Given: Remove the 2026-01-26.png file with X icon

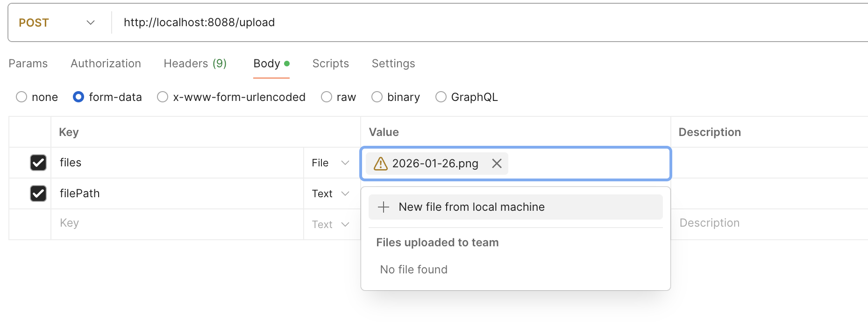Looking at the screenshot, I should tap(497, 163).
